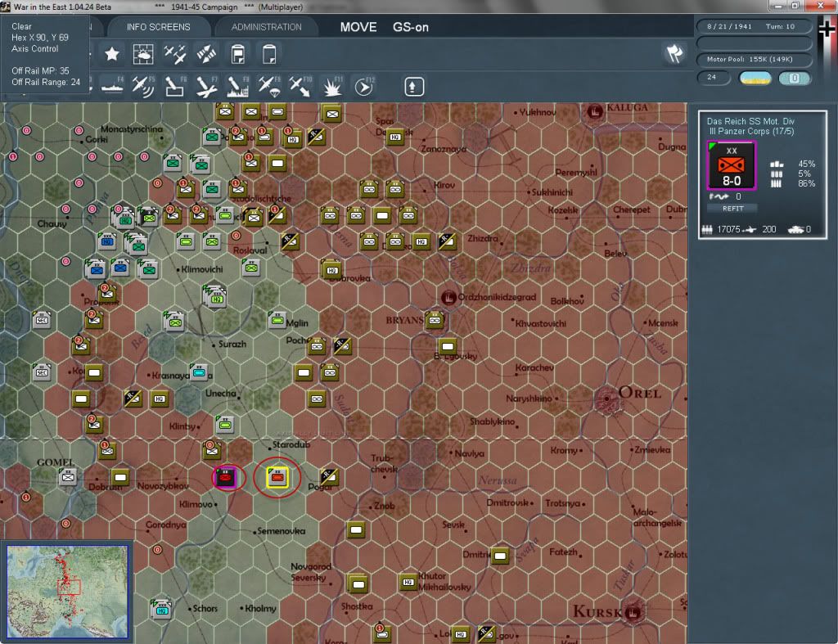Image resolution: width=838 pixels, height=644 pixels.
Task: Click the crossed aircraft icon in the toolbar
Action: (175, 54)
